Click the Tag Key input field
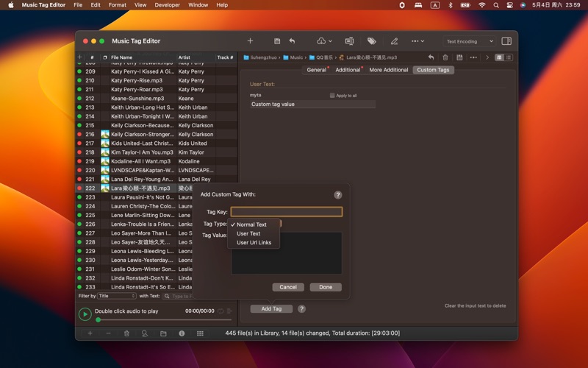This screenshot has height=368, width=588. [x=287, y=212]
